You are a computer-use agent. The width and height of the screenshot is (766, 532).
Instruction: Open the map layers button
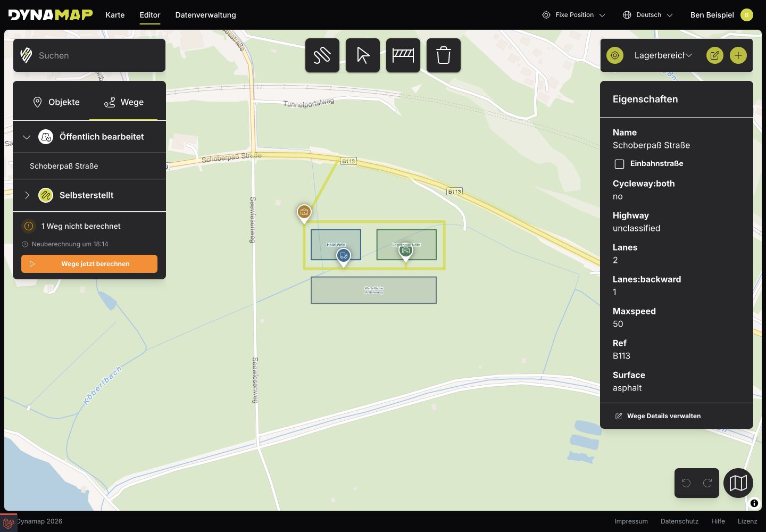pyautogui.click(x=738, y=483)
